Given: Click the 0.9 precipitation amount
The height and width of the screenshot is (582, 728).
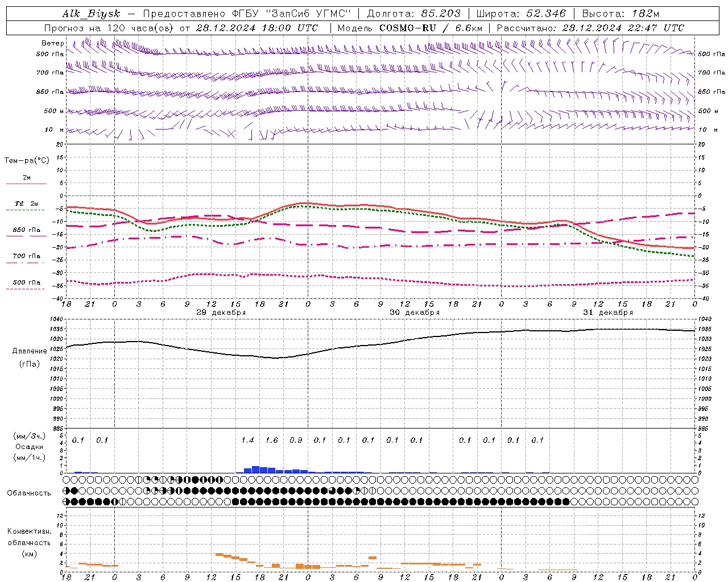Looking at the screenshot, I should click(296, 440).
